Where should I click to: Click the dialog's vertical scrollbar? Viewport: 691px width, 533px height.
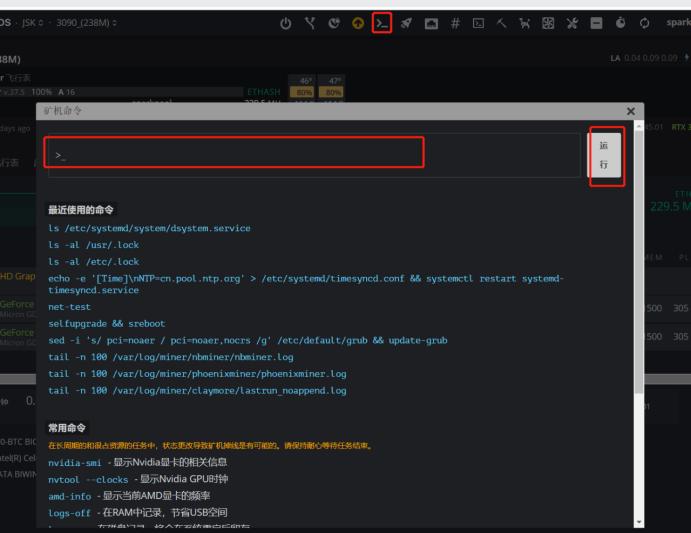pos(638,260)
